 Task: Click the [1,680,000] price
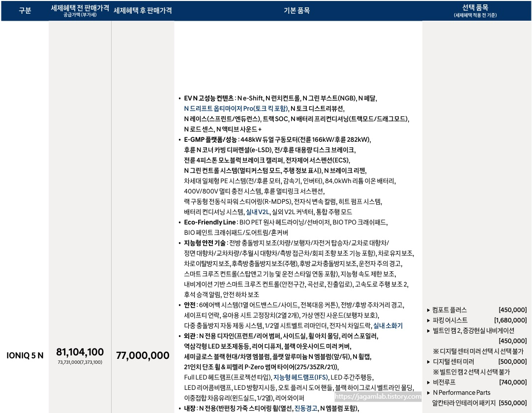point(511,320)
